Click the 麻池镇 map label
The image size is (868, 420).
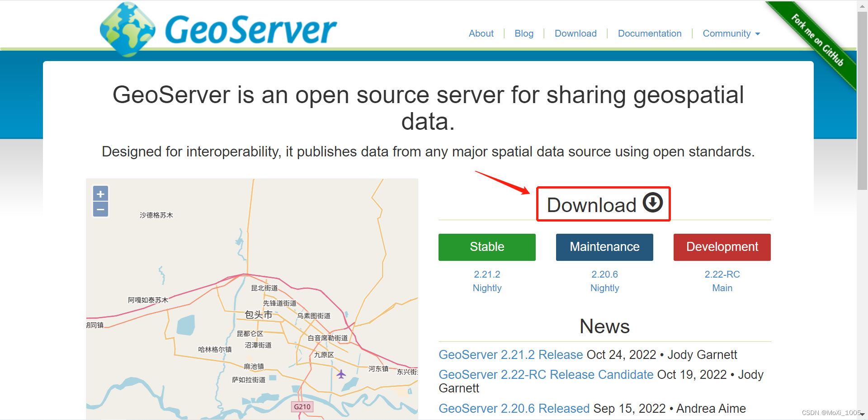coord(254,366)
